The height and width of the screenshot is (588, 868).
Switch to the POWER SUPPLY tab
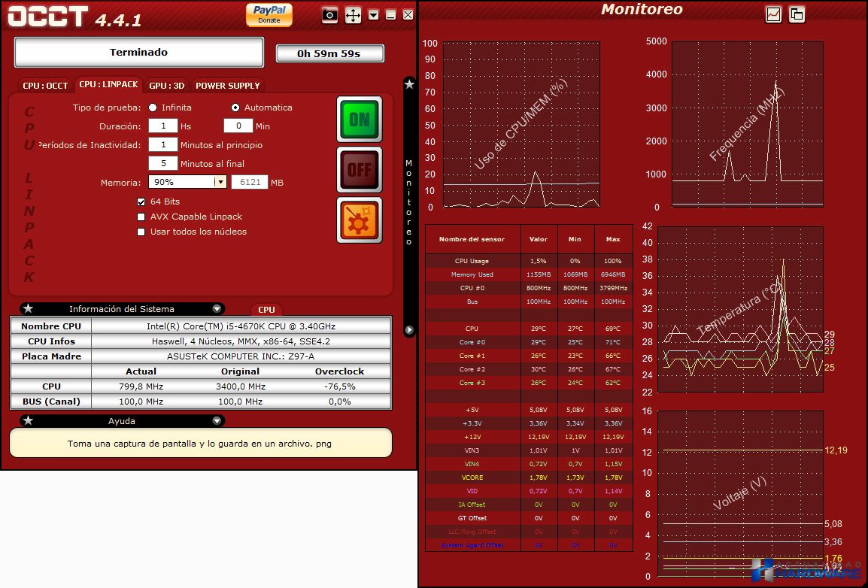tap(227, 86)
